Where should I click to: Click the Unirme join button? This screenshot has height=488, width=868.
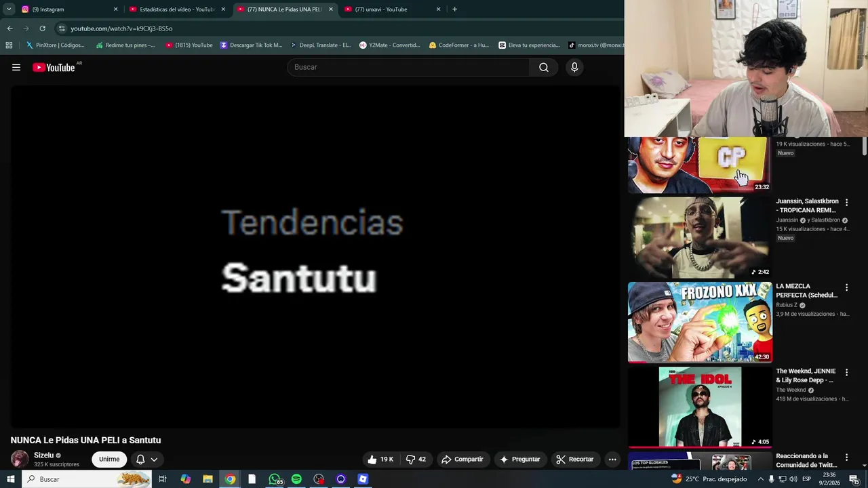pos(109,460)
